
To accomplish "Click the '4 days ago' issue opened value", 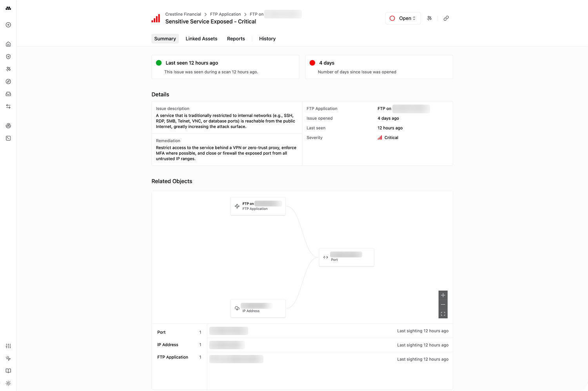I will (x=388, y=118).
